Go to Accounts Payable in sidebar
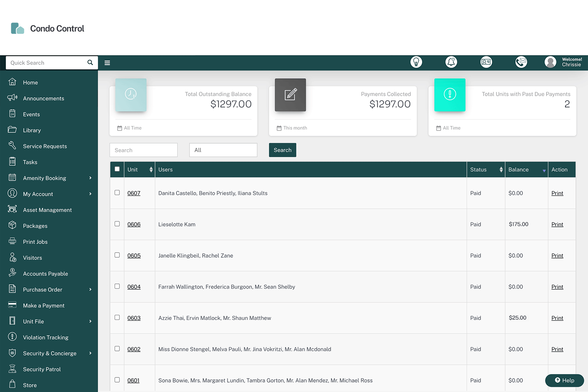 pyautogui.click(x=45, y=274)
